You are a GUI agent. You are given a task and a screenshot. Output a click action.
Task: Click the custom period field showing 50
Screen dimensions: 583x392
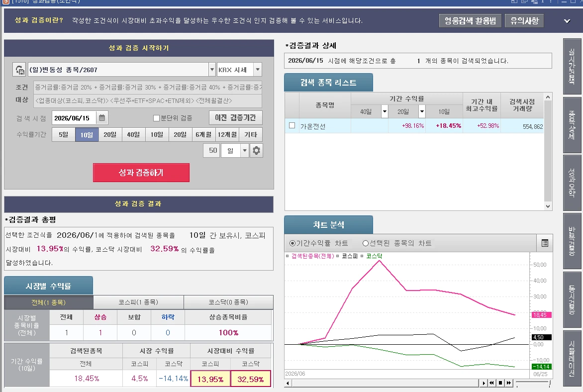coord(211,151)
